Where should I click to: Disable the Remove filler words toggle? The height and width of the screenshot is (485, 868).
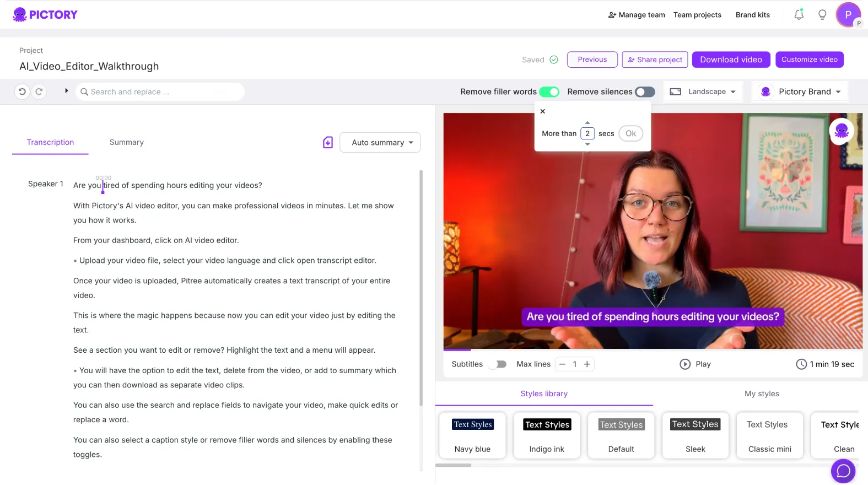point(549,92)
